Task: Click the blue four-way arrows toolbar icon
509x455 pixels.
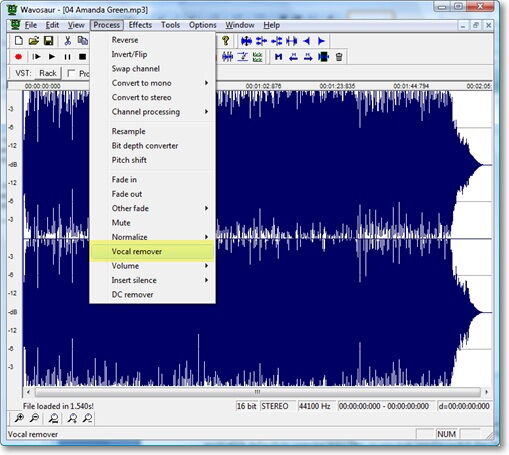Action: pyautogui.click(x=246, y=41)
